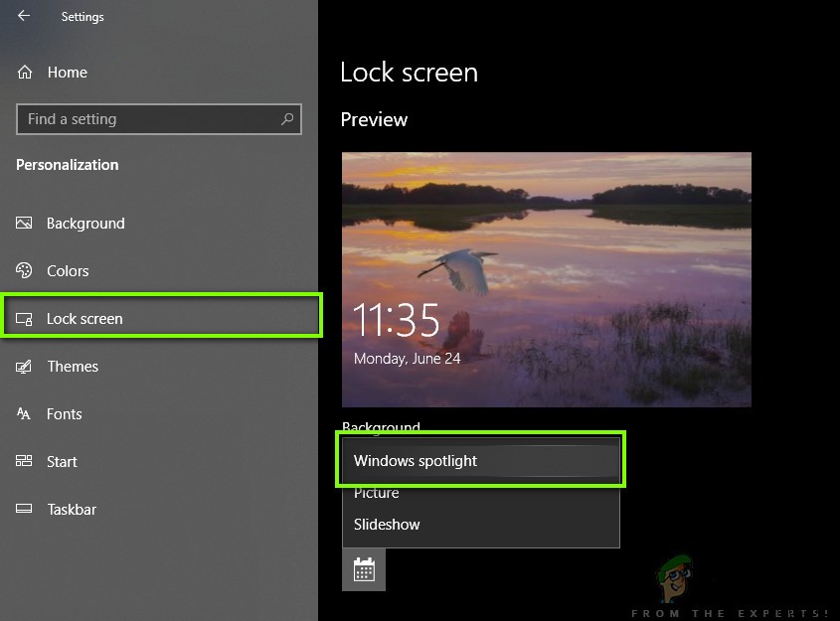Screen dimensions: 840x621
Task: Click the Start tiles icon
Action: pyautogui.click(x=24, y=460)
